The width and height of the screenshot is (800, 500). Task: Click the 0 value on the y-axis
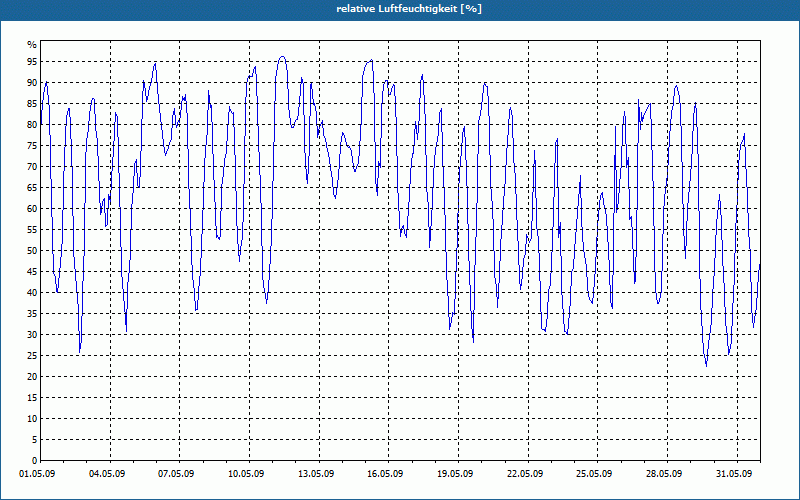pos(35,461)
